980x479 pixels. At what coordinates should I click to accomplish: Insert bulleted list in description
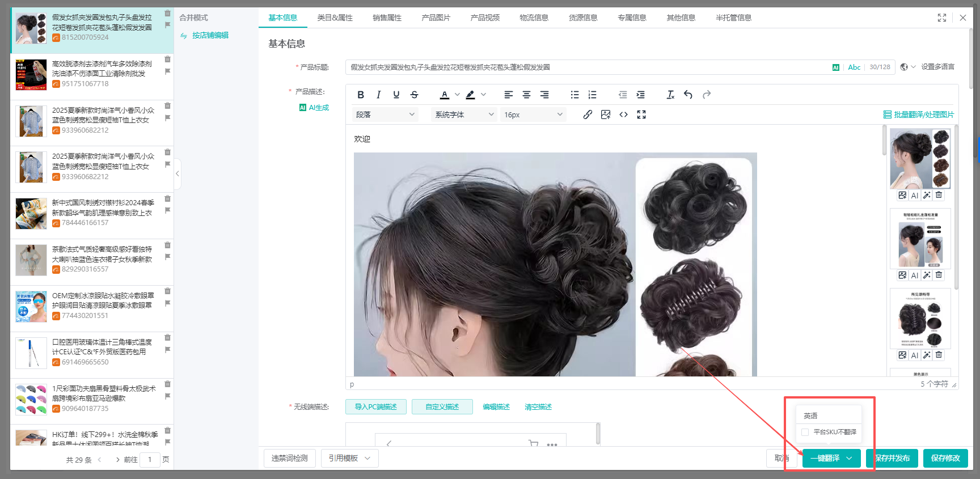575,95
